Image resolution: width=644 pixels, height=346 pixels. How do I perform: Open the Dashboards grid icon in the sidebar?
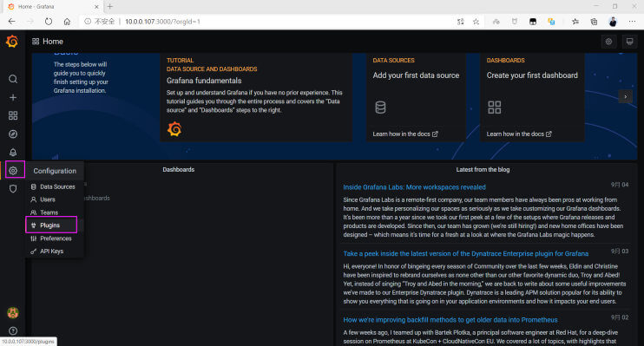(x=13, y=115)
